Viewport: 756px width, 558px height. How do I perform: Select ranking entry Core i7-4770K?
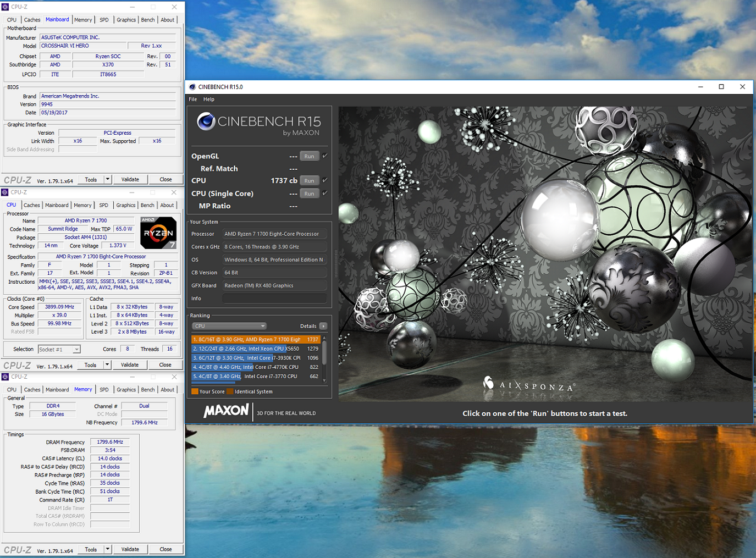(x=256, y=367)
